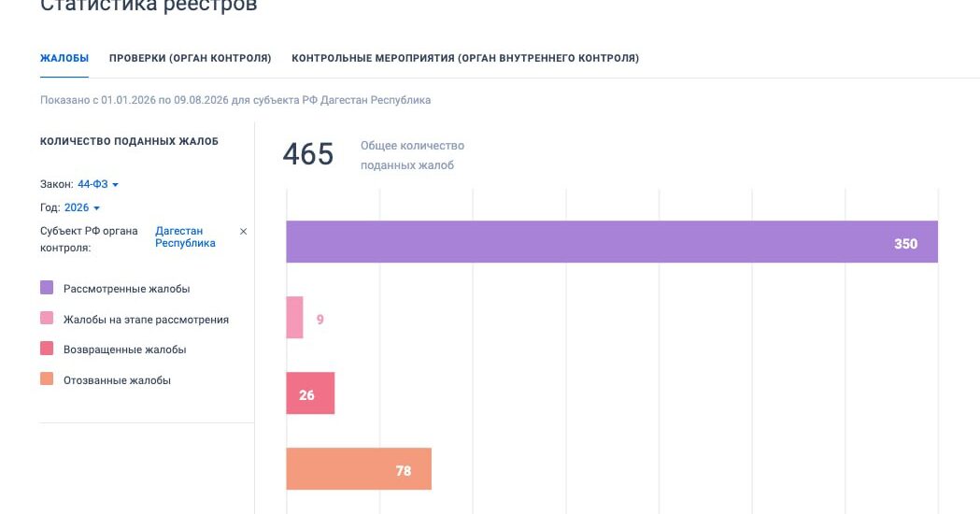
Task: Click the pink Жалобы на этапе рассмотрения swatch
Action: click(47, 318)
